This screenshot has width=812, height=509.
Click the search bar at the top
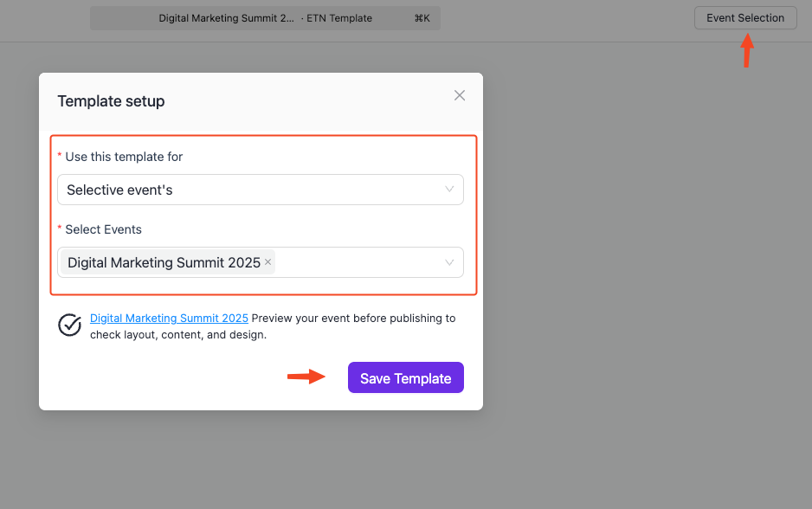pos(264,17)
